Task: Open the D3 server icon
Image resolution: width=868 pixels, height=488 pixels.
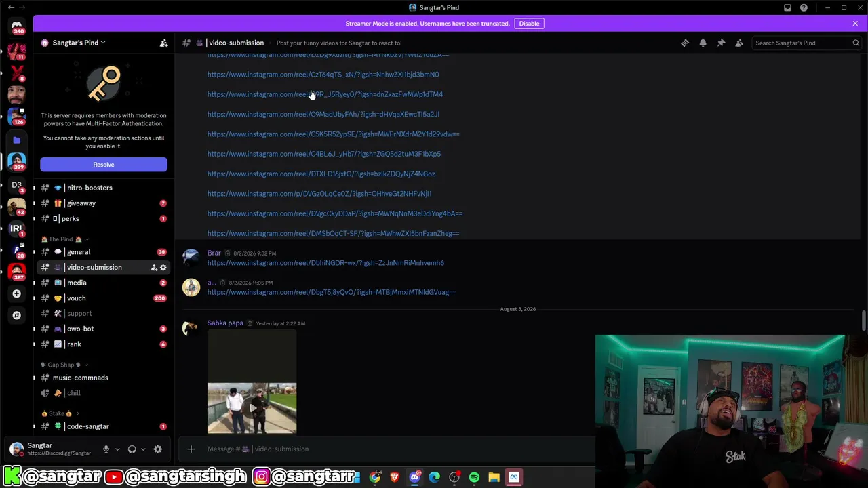Action: pyautogui.click(x=17, y=185)
